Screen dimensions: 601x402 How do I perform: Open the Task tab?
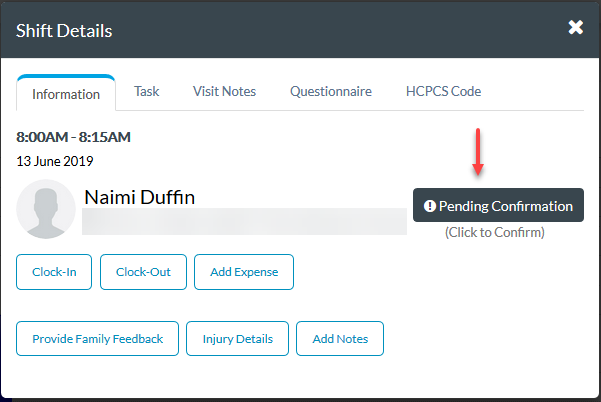(x=147, y=91)
